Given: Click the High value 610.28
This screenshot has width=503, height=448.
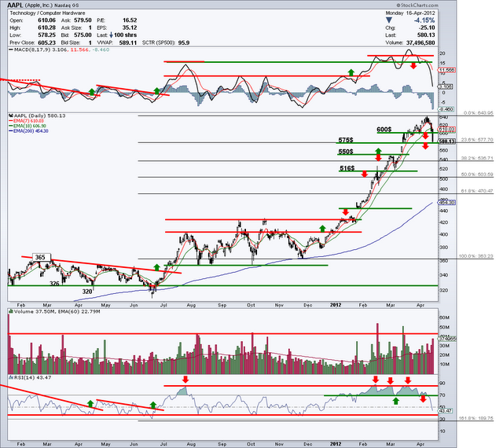Looking at the screenshot, I should pyautogui.click(x=46, y=28).
